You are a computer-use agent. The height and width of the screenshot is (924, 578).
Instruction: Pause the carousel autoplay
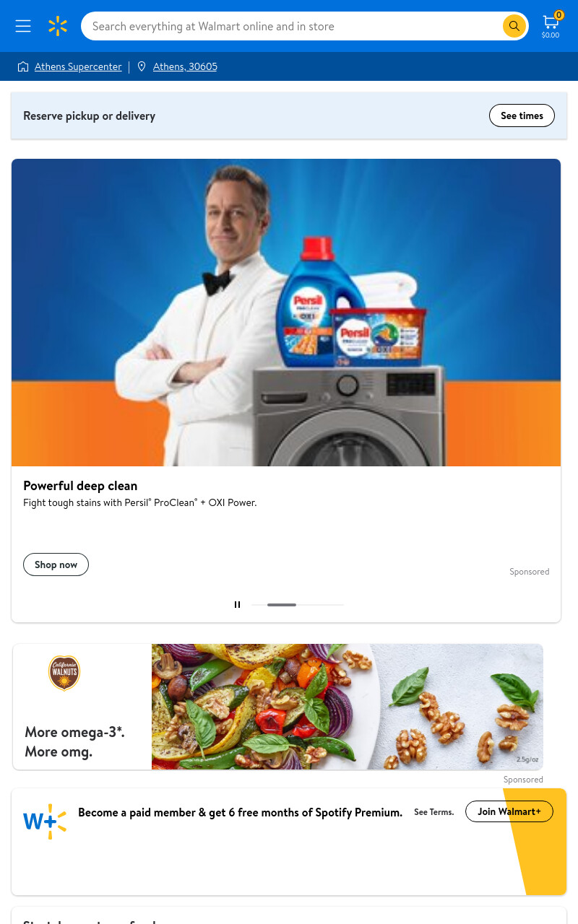[x=237, y=604]
